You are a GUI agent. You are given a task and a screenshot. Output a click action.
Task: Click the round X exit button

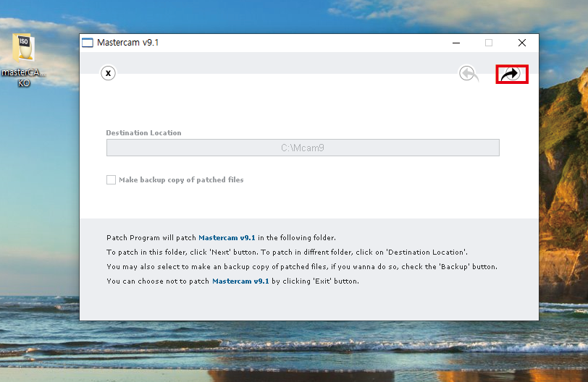click(108, 73)
